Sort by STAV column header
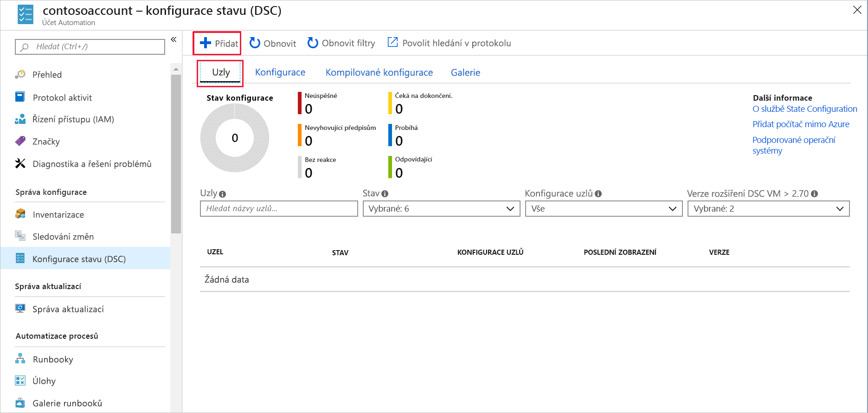Image resolution: width=868 pixels, height=413 pixels. (x=340, y=252)
